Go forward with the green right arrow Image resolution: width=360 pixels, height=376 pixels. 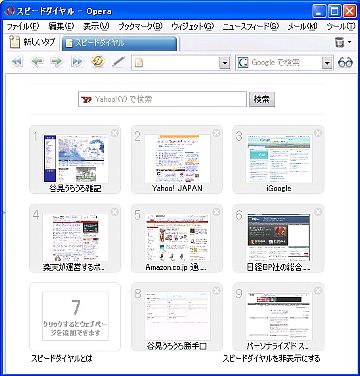[57, 62]
